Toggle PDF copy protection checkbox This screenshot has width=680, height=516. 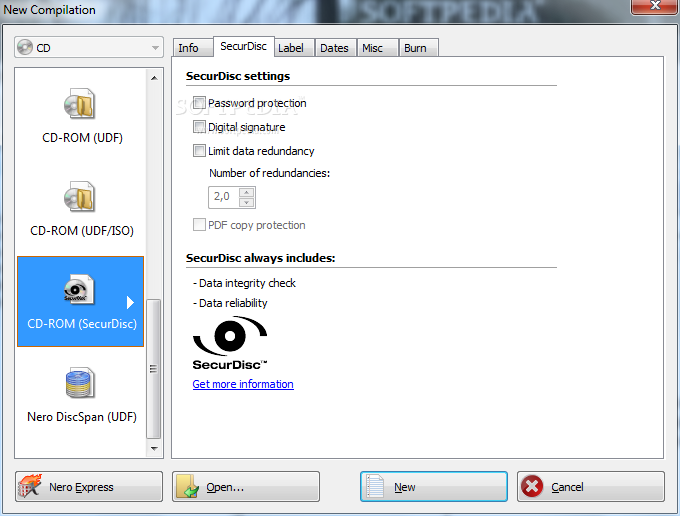(199, 225)
